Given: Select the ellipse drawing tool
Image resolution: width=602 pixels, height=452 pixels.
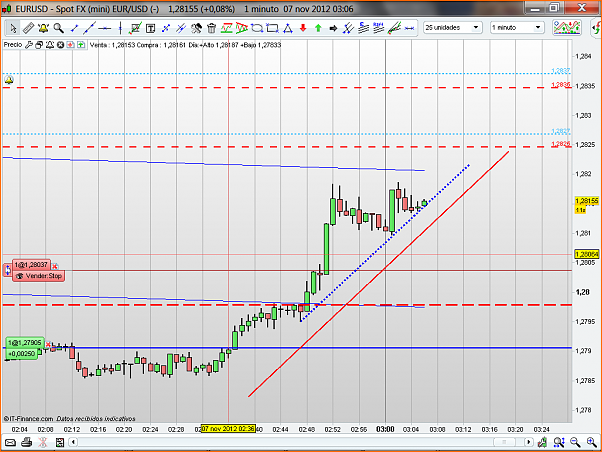Looking at the screenshot, I should pos(257,28).
